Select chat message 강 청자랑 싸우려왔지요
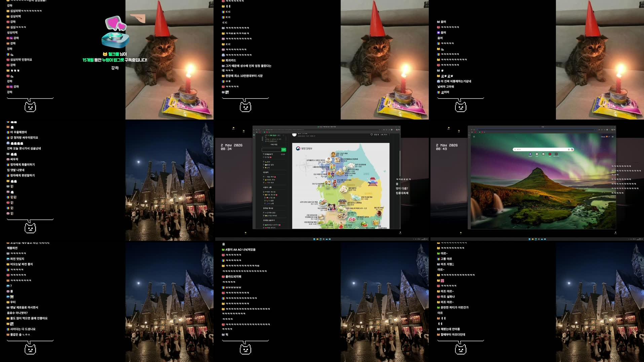644x362 pixels. click(x=24, y=138)
